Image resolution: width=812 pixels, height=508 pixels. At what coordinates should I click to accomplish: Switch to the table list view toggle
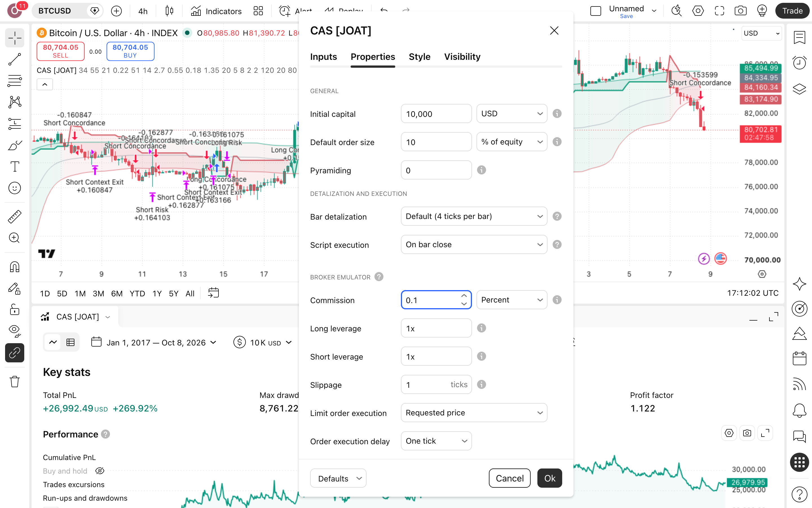pos(70,342)
